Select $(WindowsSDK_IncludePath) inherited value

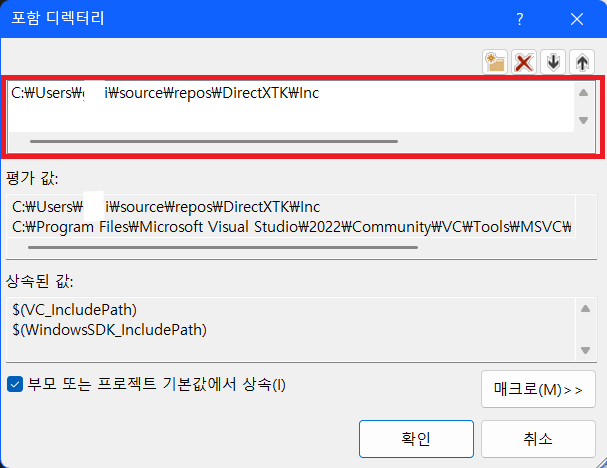[109, 330]
